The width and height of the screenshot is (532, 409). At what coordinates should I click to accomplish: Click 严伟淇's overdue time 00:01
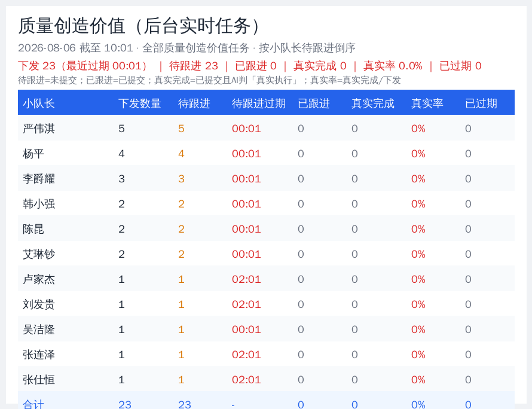[x=246, y=129]
